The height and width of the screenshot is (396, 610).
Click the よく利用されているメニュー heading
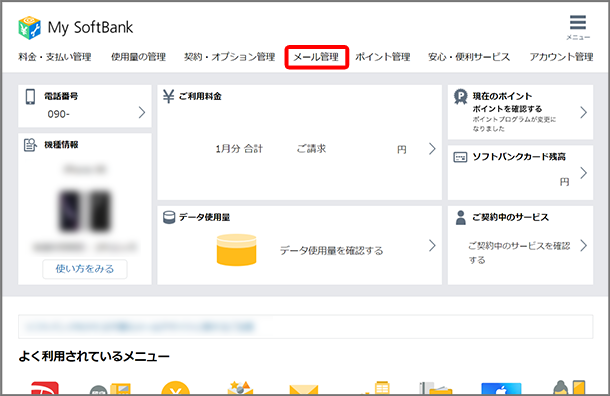coord(94,356)
